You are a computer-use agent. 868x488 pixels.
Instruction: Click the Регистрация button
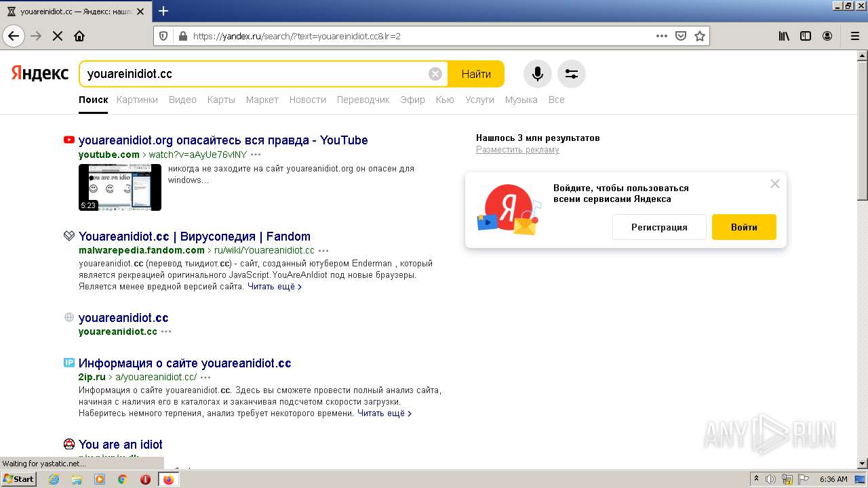coord(659,227)
